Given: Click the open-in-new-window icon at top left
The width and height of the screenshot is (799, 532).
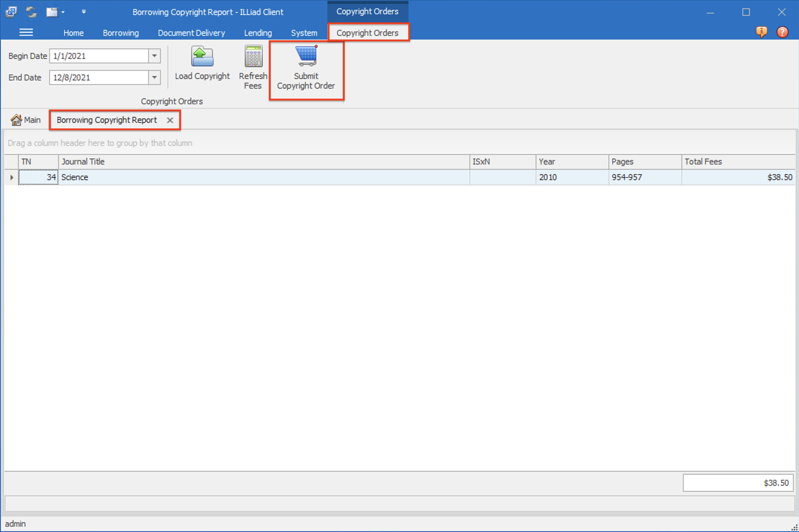Looking at the screenshot, I should tap(11, 12).
